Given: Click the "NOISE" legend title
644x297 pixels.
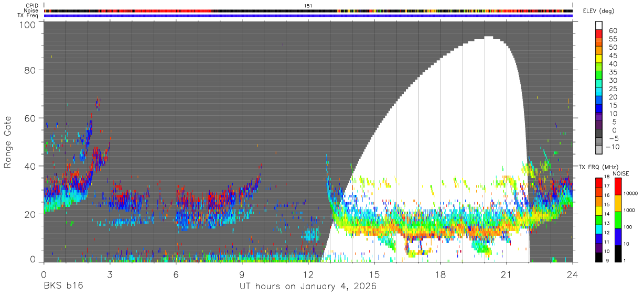Looking at the screenshot, I should click(x=622, y=173).
